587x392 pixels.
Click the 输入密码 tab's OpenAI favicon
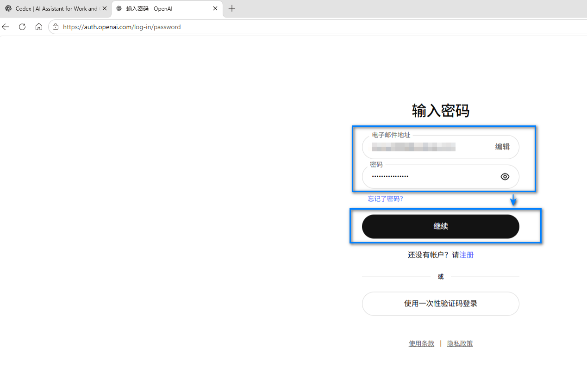119,8
